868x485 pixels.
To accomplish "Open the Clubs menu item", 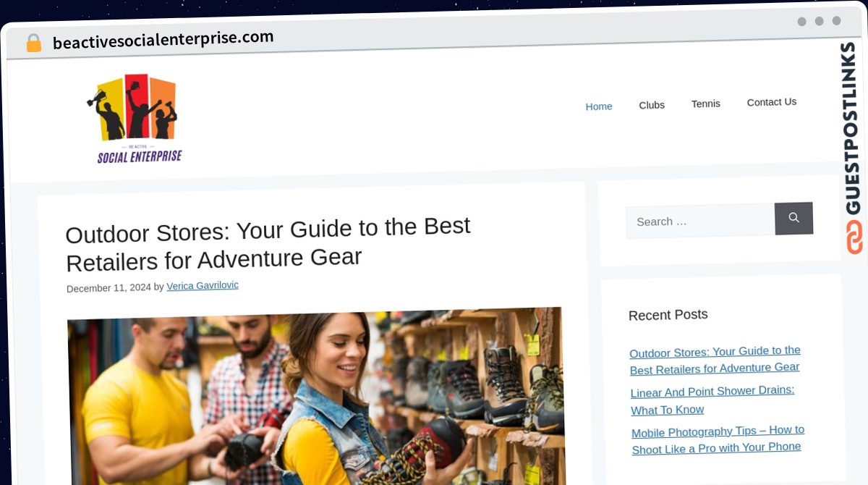I will tap(652, 105).
